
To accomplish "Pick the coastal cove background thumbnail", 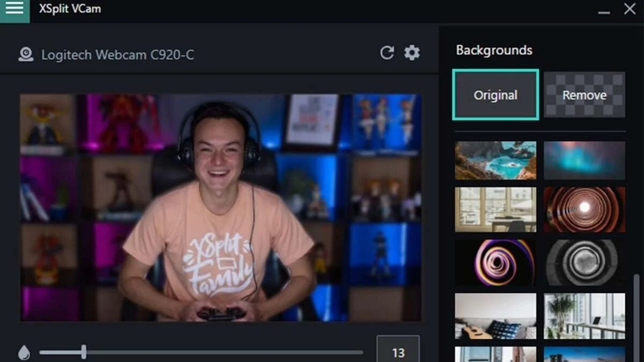I will 495,160.
